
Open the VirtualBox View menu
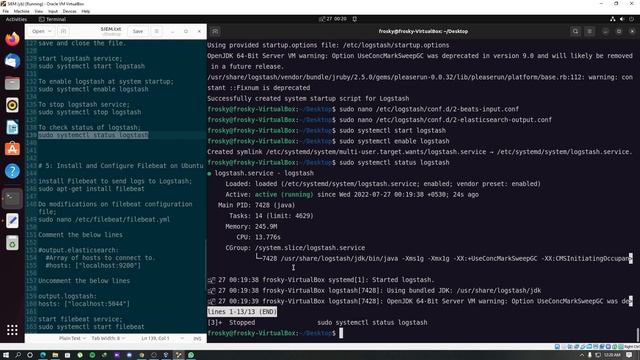[x=38, y=11]
